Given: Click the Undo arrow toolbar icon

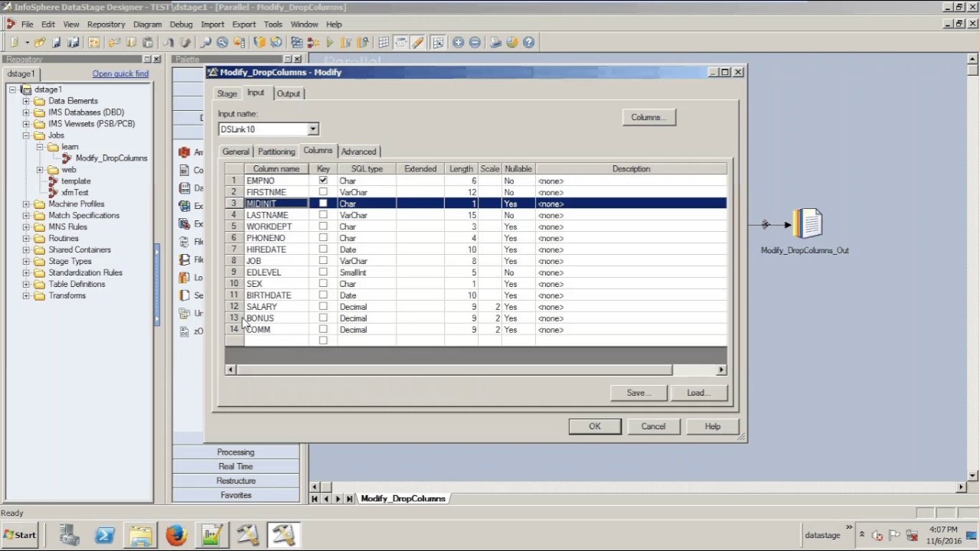Looking at the screenshot, I should coord(168,43).
